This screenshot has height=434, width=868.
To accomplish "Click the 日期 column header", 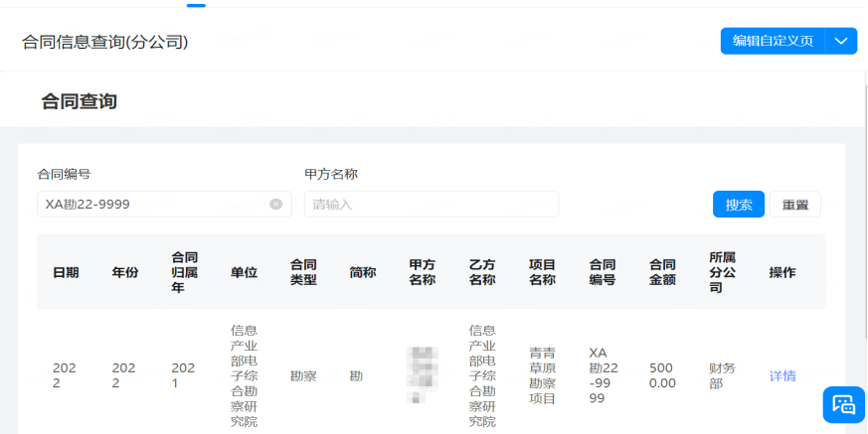I will coord(67,273).
